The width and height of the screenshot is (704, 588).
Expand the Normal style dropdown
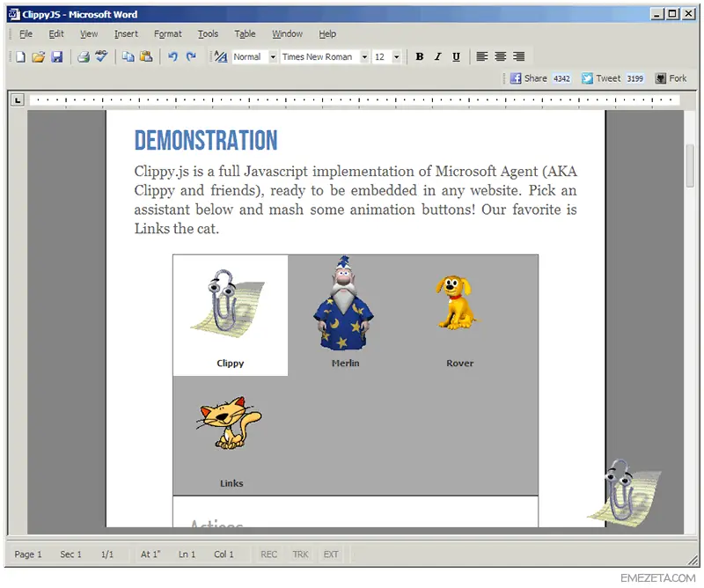273,57
